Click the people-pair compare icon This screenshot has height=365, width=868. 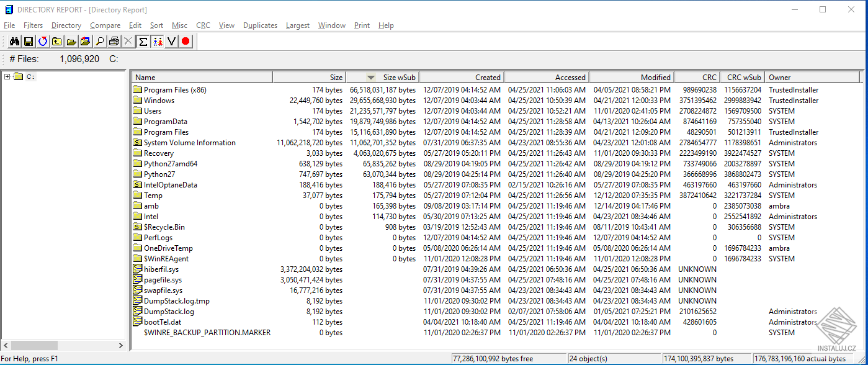pyautogui.click(x=156, y=42)
